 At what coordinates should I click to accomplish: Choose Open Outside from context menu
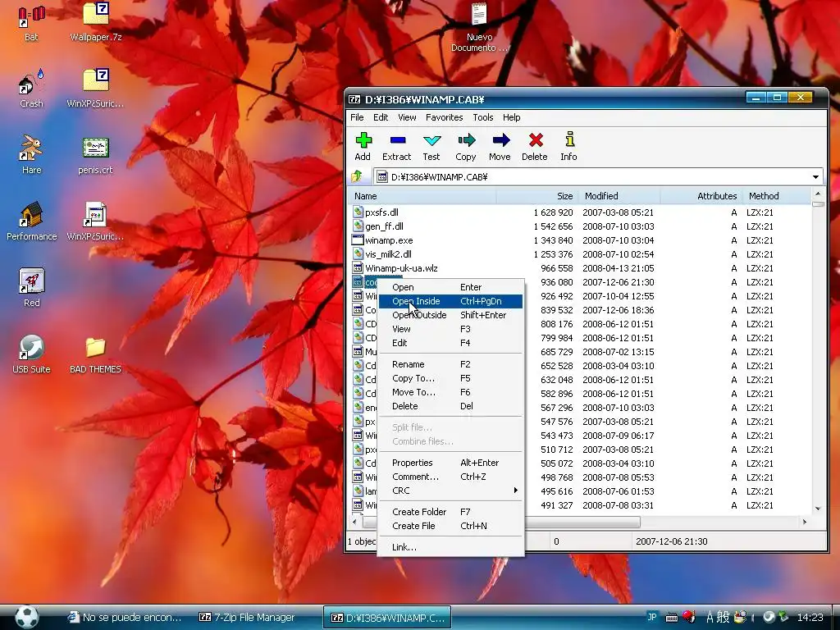tap(450, 315)
